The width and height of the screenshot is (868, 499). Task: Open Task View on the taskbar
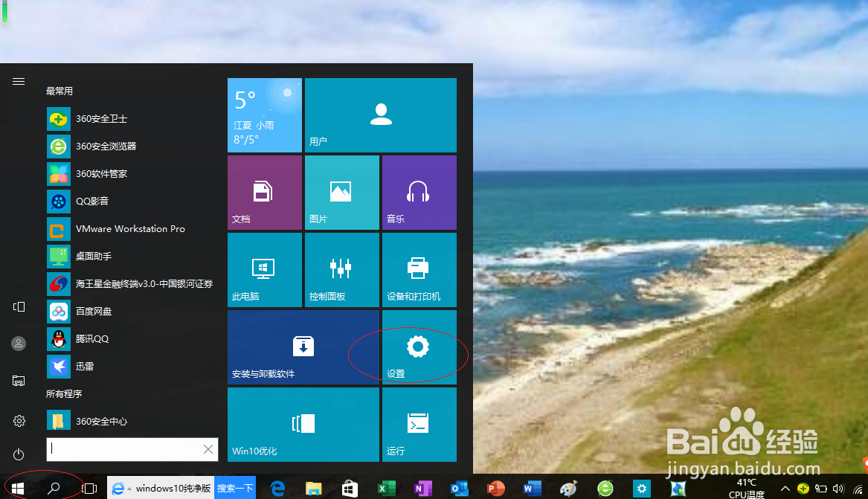click(89, 488)
